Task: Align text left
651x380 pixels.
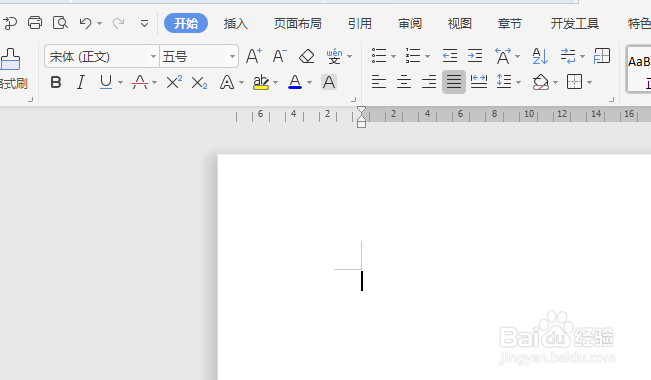Action: pyautogui.click(x=379, y=82)
